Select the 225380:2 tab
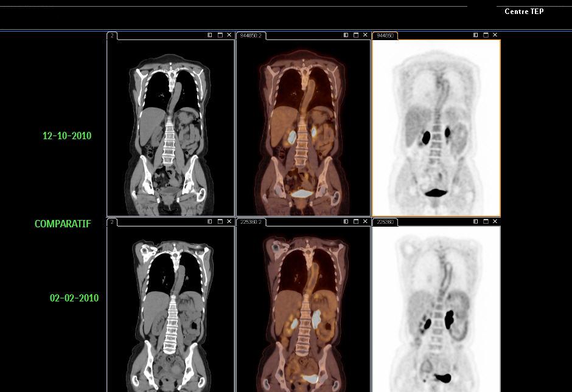 [x=251, y=222]
